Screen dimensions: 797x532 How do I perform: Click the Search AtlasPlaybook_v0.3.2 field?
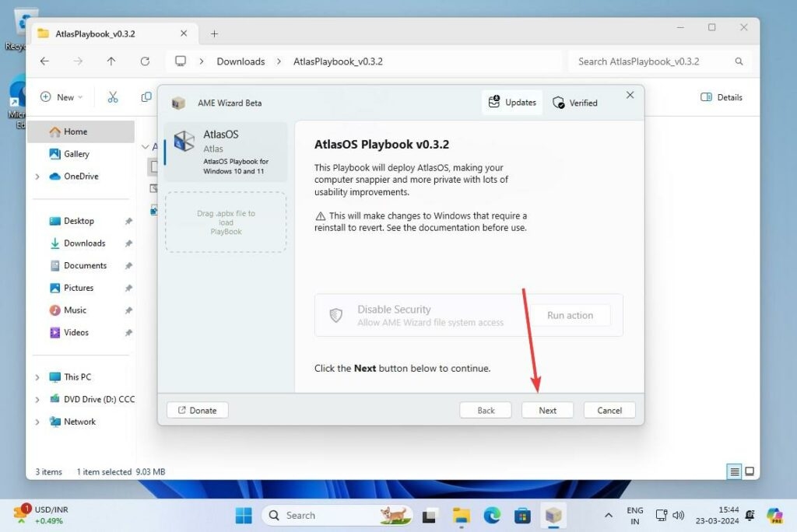click(652, 61)
